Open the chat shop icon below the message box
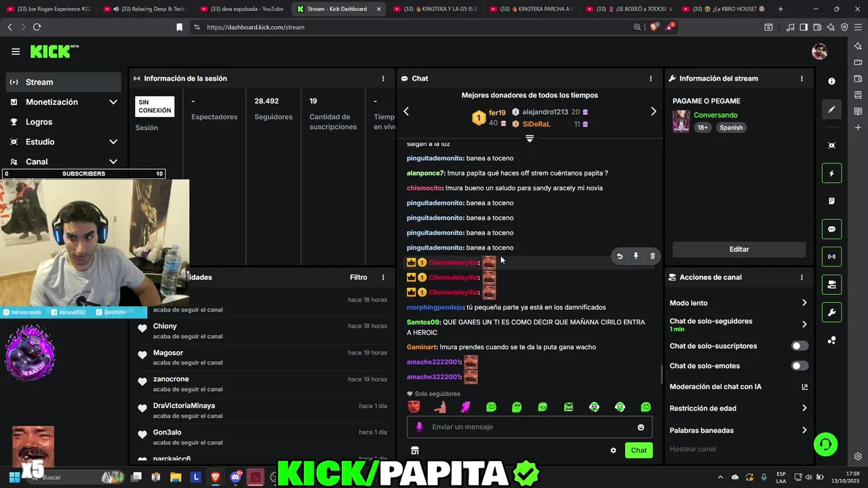868x488 pixels. click(415, 450)
